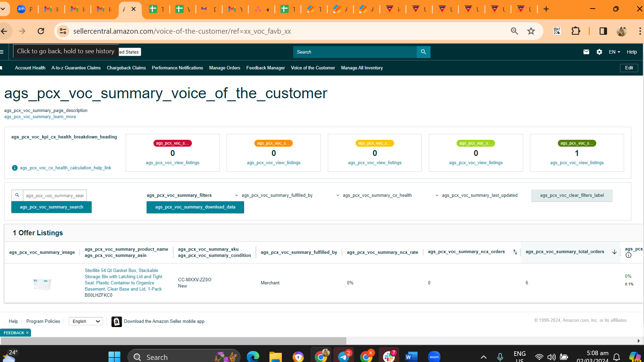Open site information icon in address bar
The width and height of the screenshot is (644, 362).
click(x=63, y=31)
